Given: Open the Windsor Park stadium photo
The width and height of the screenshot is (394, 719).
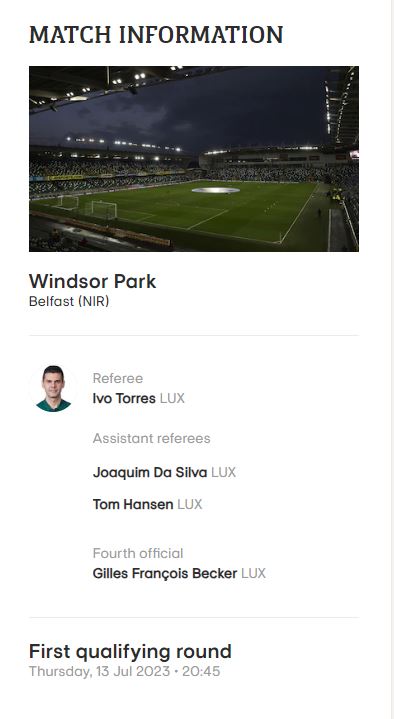Looking at the screenshot, I should pos(194,159).
